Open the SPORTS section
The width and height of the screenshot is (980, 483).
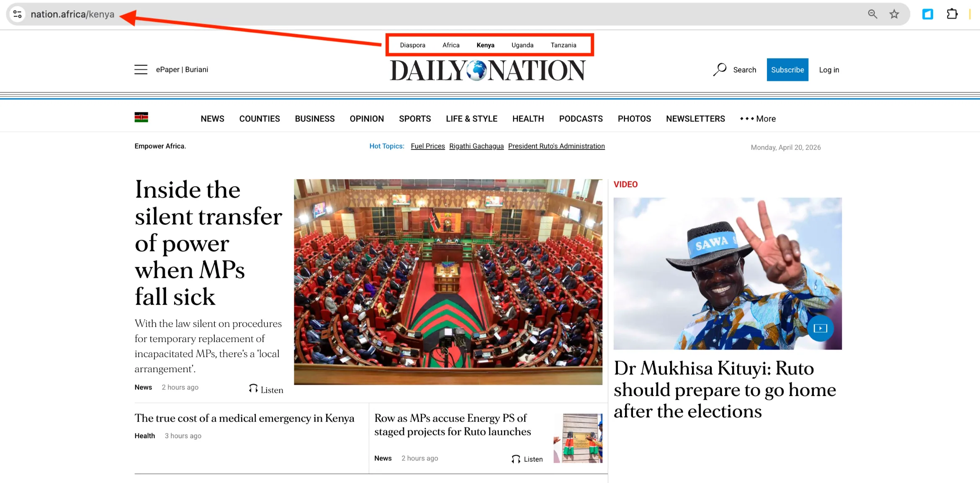click(415, 119)
